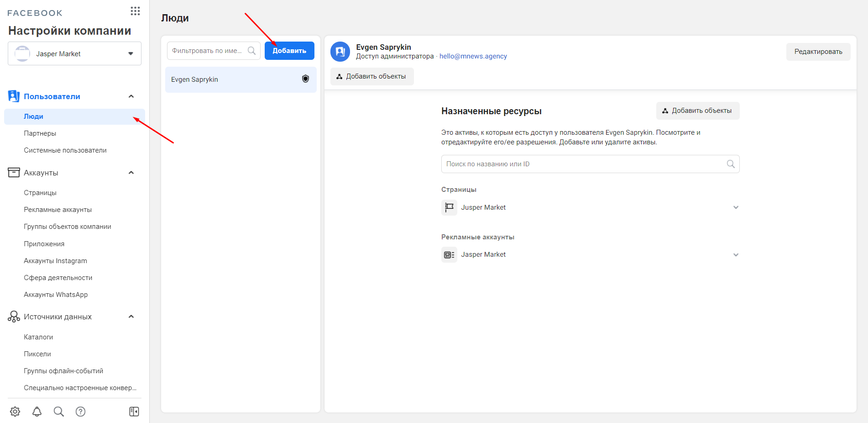The width and height of the screenshot is (868, 423).
Task: Click the Аккаунты archive icon
Action: [14, 173]
